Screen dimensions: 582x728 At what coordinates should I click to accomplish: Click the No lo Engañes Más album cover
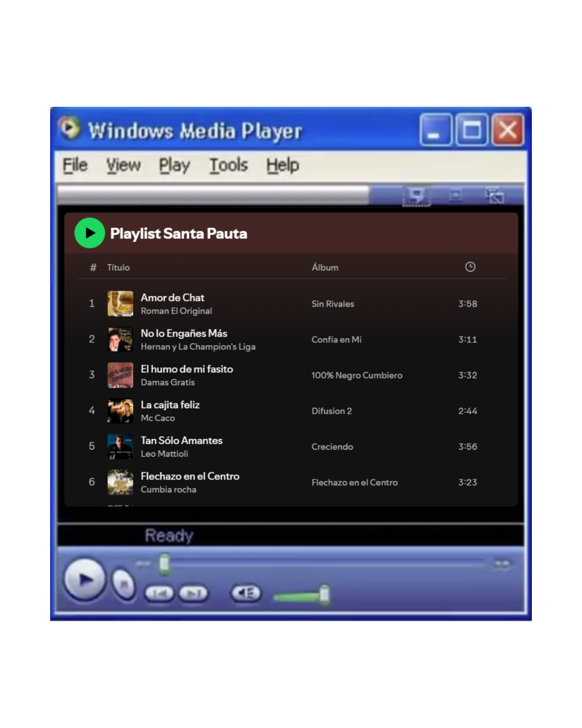coord(120,339)
